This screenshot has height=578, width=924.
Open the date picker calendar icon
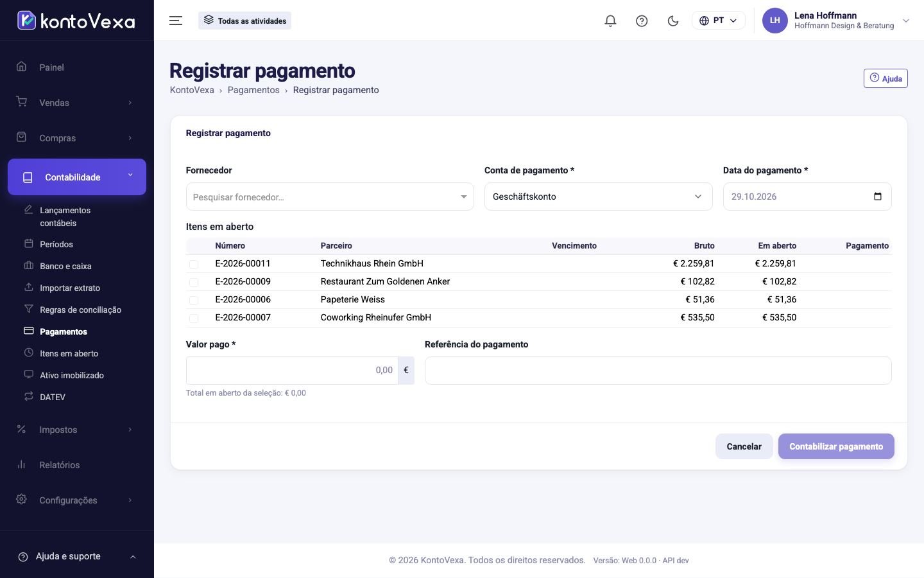(878, 197)
